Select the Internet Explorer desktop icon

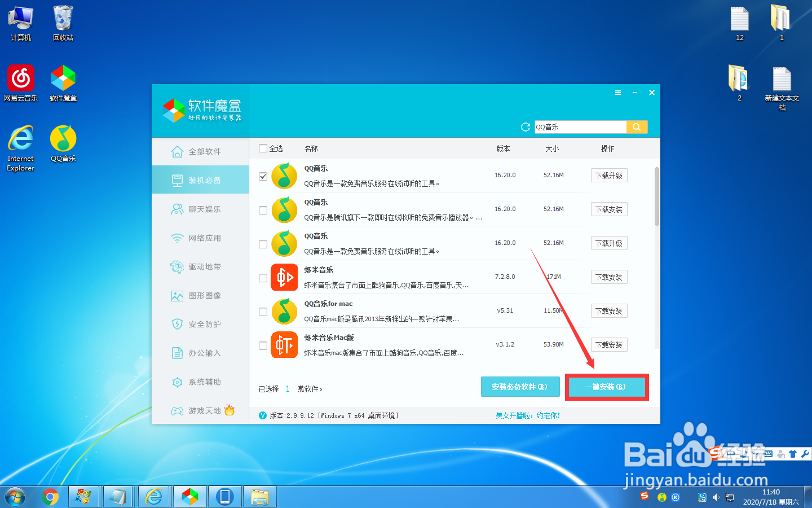pos(21,148)
